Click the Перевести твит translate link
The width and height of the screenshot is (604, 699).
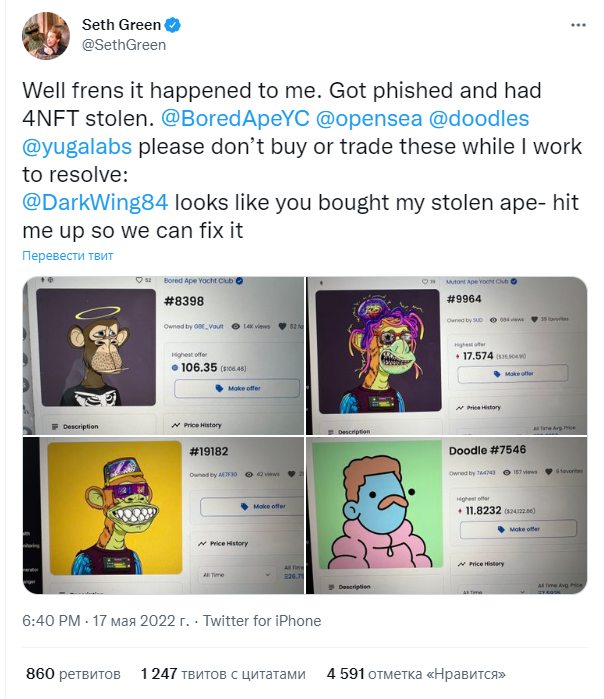pyautogui.click(x=68, y=256)
